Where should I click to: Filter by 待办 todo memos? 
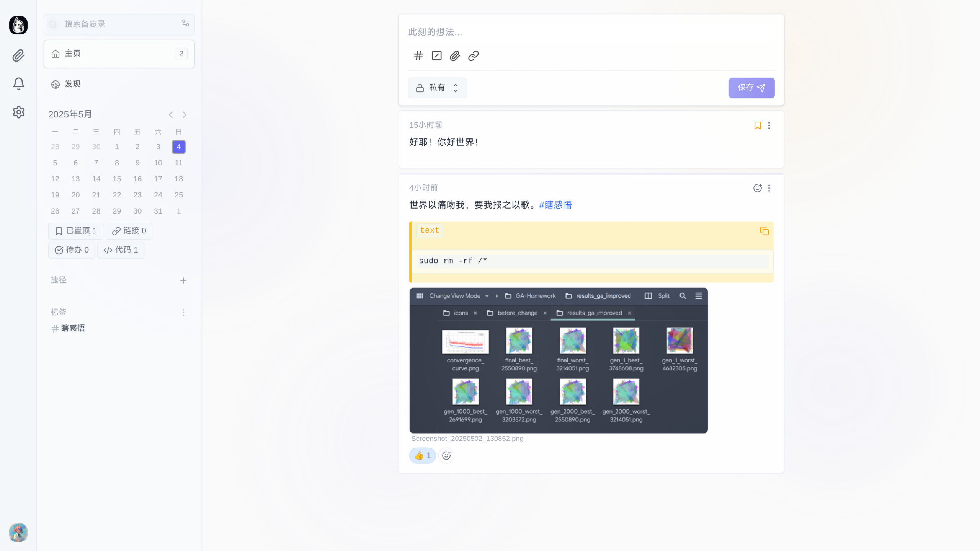click(x=72, y=250)
